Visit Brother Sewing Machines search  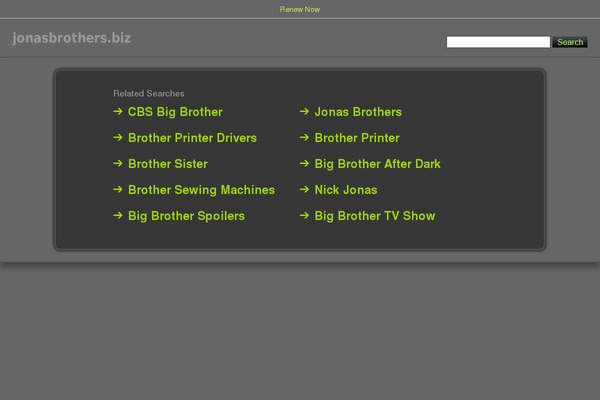coord(201,190)
